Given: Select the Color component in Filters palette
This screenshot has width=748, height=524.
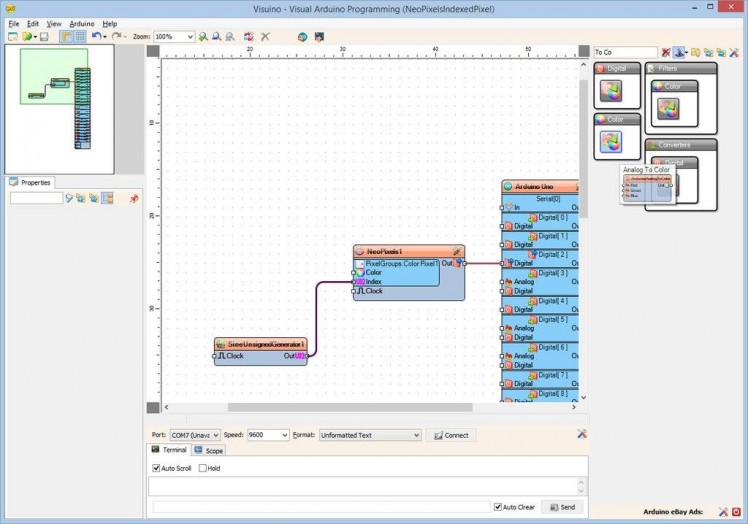Looking at the screenshot, I should click(666, 109).
